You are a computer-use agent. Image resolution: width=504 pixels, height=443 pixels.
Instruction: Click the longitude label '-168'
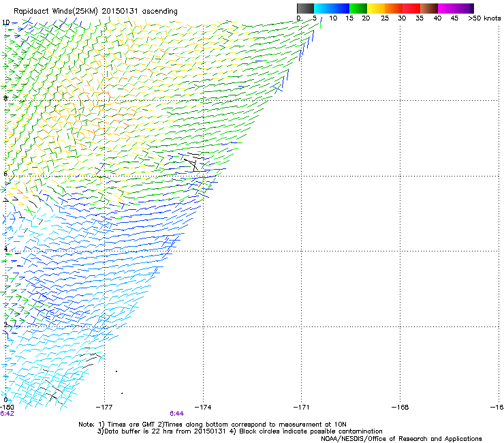click(x=400, y=408)
